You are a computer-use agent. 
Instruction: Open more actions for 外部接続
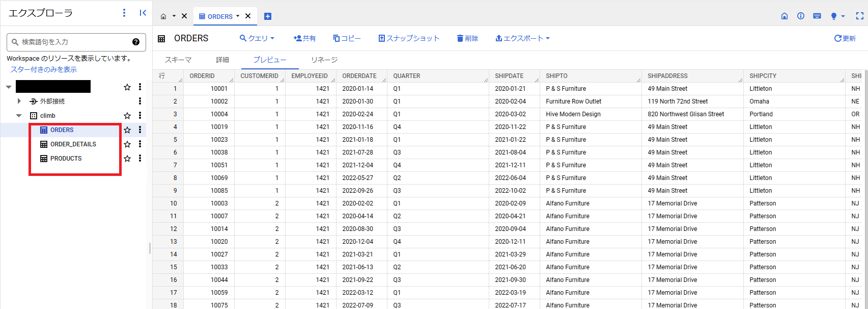tap(140, 101)
